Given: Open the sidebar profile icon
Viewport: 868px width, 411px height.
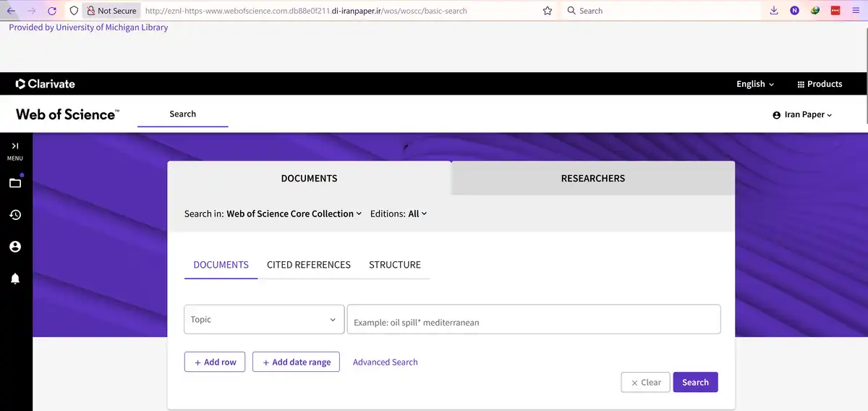Looking at the screenshot, I should (x=15, y=247).
